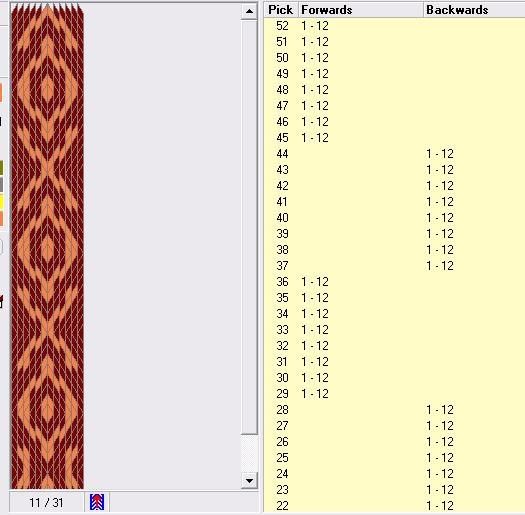Click the blue weave pattern status bar icon
This screenshot has width=525, height=515.
pos(97,502)
